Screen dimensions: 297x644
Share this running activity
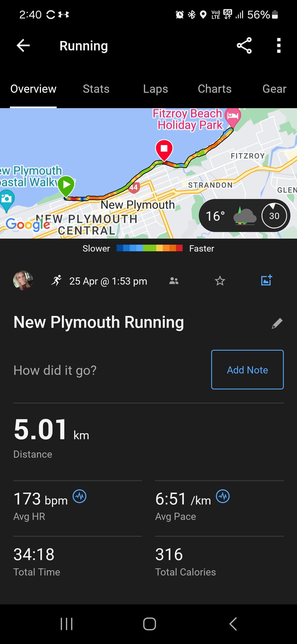[x=244, y=45]
